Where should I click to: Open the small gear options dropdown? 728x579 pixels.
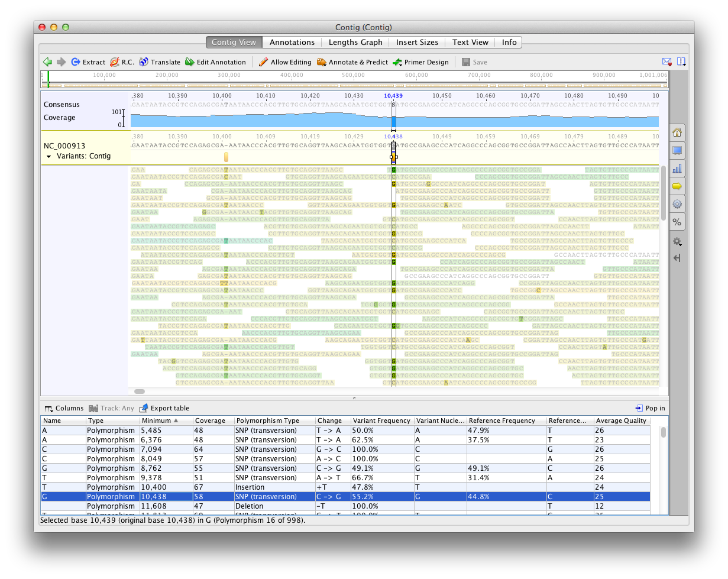point(677,241)
